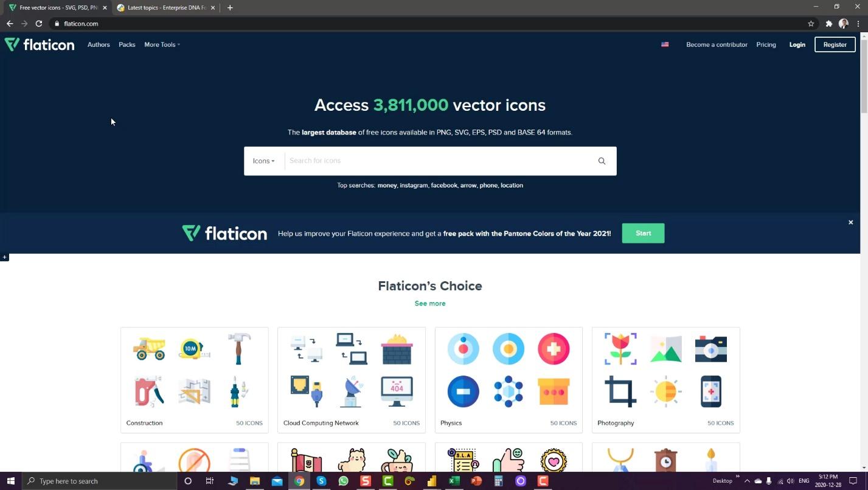Click Type here to search box
868x490 pixels.
(x=99, y=481)
